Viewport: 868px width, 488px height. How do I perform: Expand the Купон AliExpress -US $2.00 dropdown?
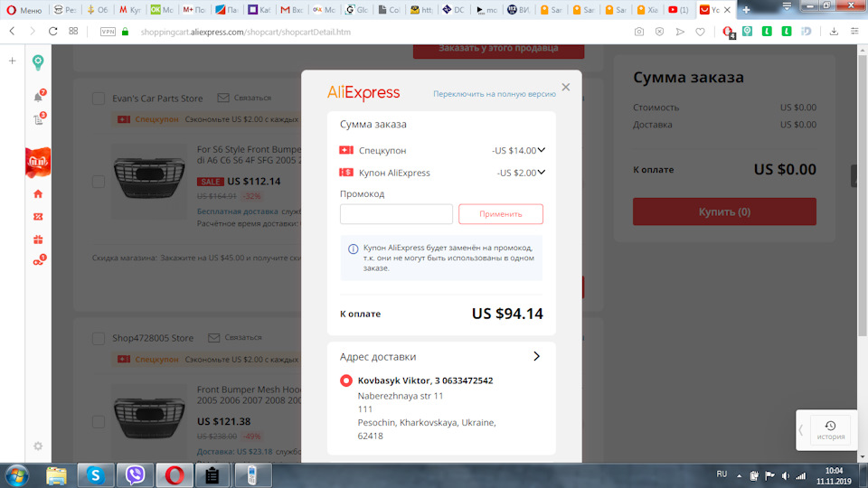coord(541,172)
